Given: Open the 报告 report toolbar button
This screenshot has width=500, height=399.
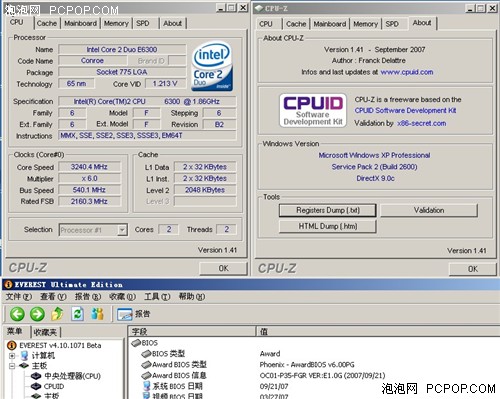Looking at the screenshot, I should pyautogui.click(x=133, y=314).
